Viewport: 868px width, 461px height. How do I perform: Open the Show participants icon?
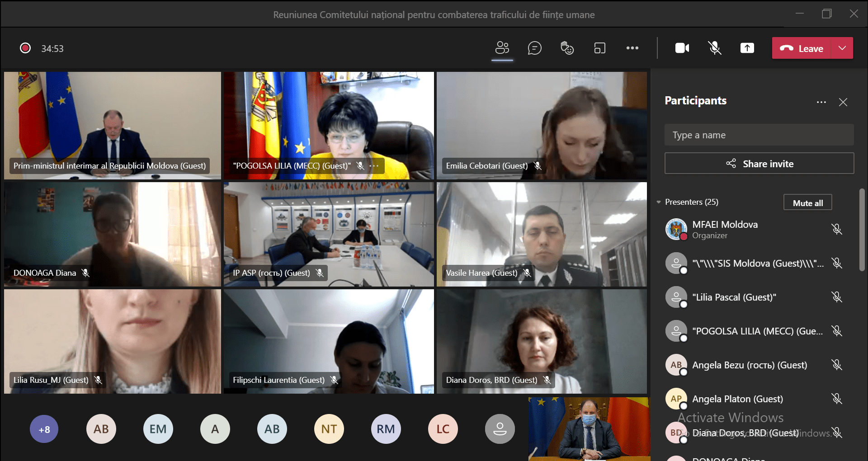(x=502, y=48)
